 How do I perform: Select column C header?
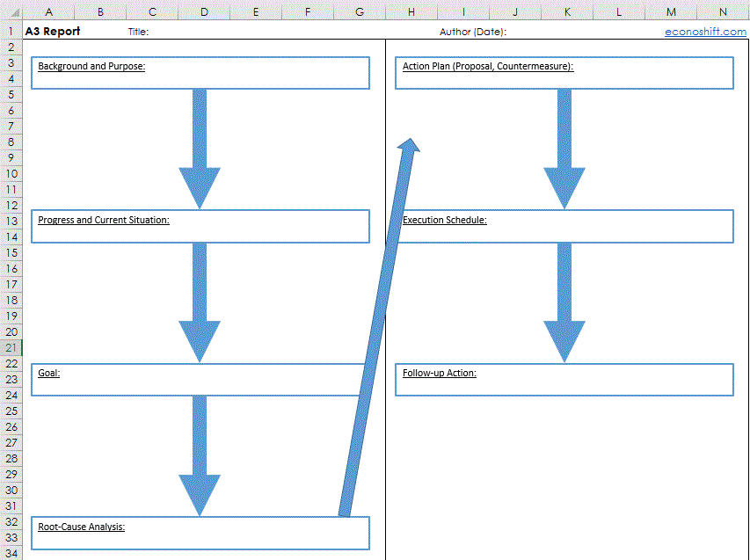pyautogui.click(x=152, y=12)
